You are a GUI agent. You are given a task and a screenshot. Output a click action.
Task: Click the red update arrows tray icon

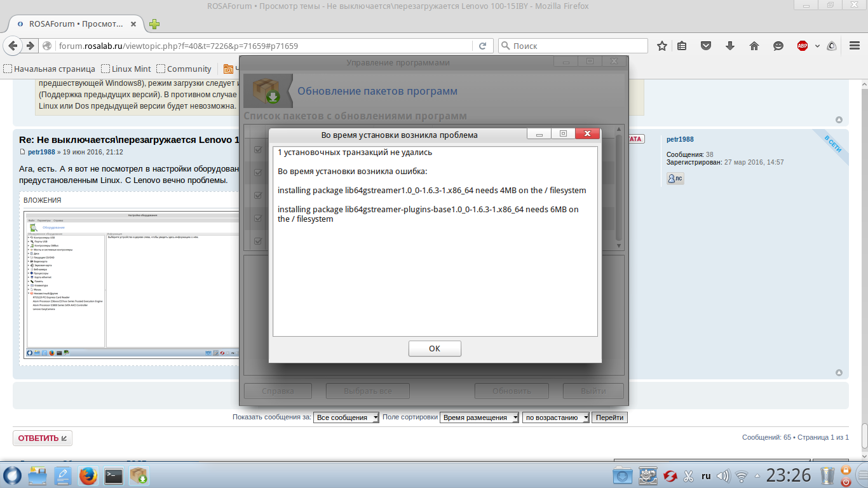[670, 475]
